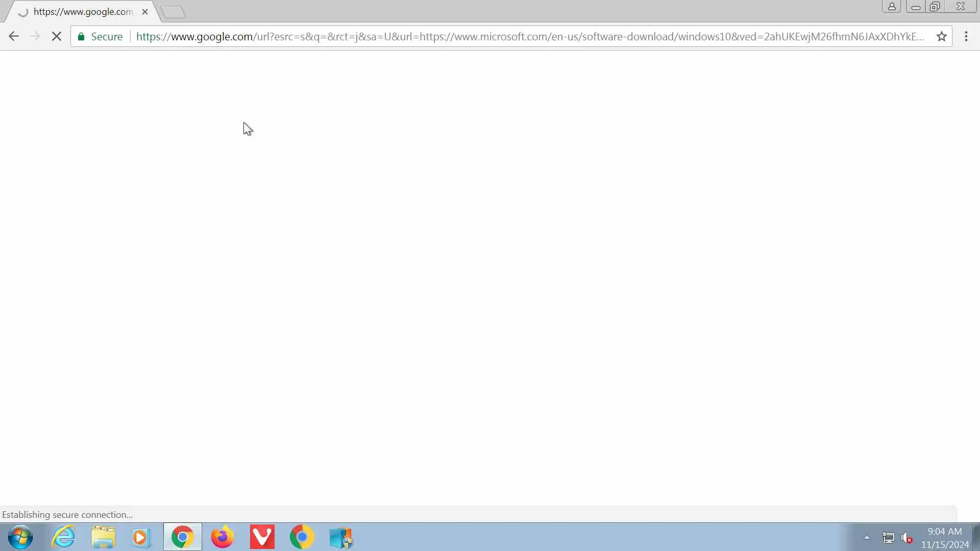Launch Vivaldi browser from taskbar
Image resolution: width=980 pixels, height=551 pixels.
click(262, 537)
